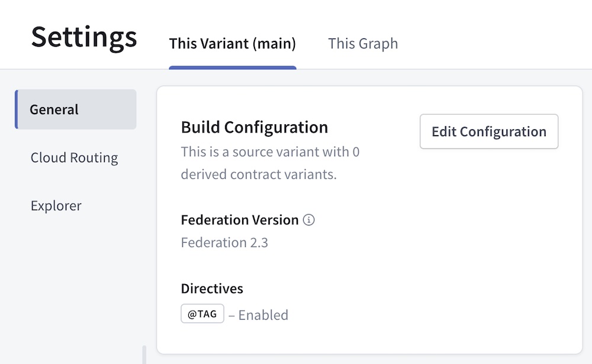Viewport: 592px width, 364px height.
Task: Open the General settings section
Action: tap(54, 109)
